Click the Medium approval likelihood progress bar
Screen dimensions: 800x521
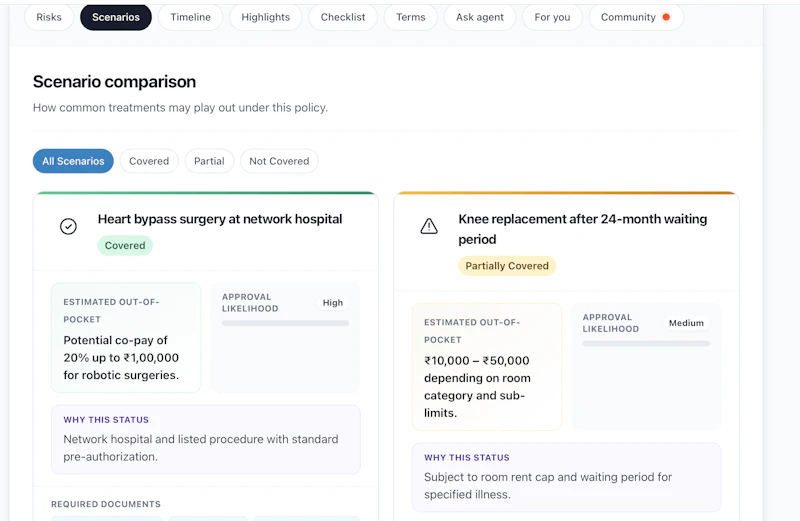coord(646,343)
